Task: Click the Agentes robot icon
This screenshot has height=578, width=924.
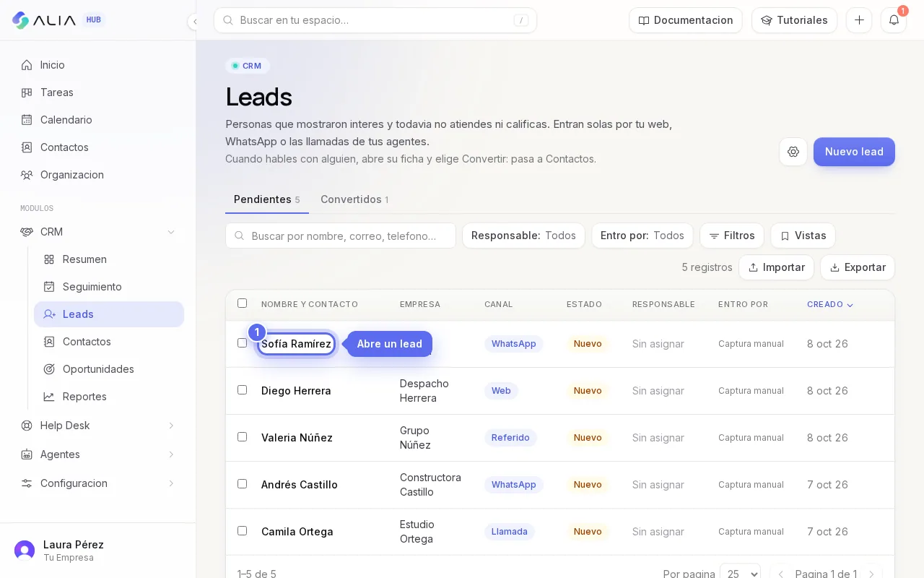Action: (x=27, y=454)
